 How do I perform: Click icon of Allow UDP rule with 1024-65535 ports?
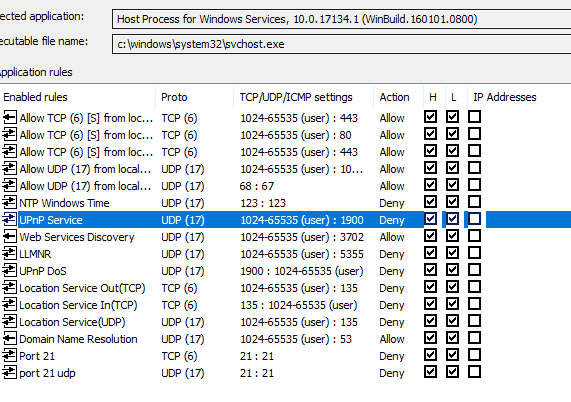click(x=9, y=169)
